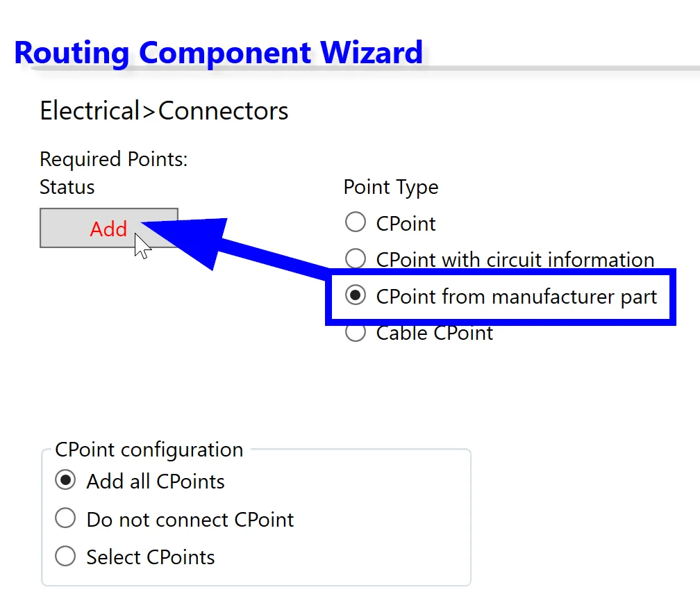Click the Electrical>Connectors heading
This screenshot has height=608, width=700.
[x=164, y=111]
